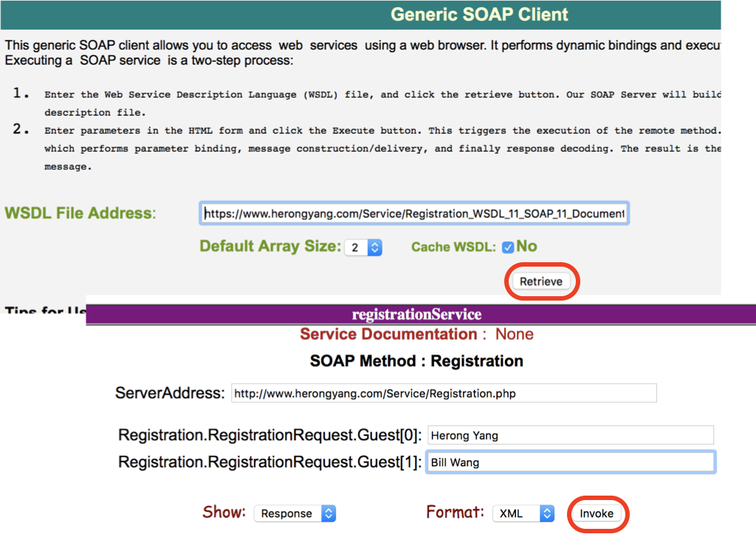The image size is (756, 551).
Task: Click the Retrieve button
Action: [x=542, y=281]
